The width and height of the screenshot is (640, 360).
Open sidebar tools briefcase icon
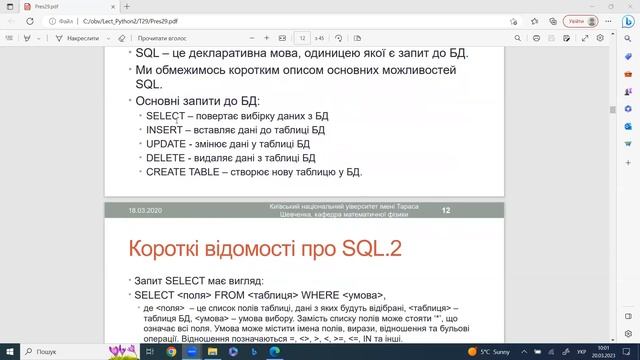[x=628, y=74]
